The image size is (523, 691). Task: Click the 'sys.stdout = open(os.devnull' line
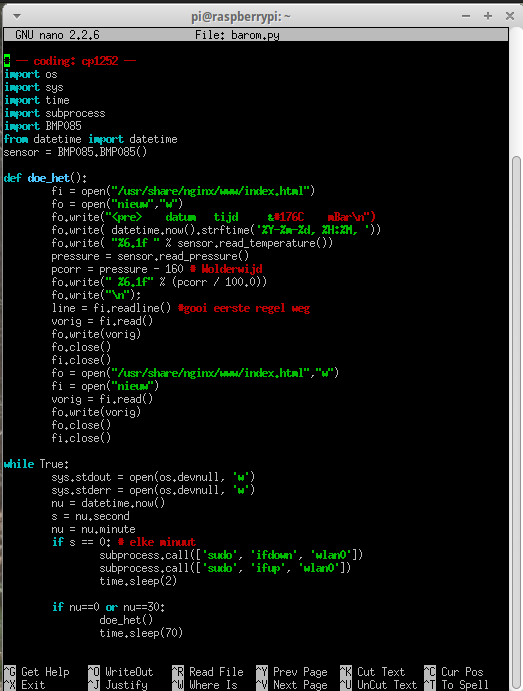pyautogui.click(x=153, y=477)
